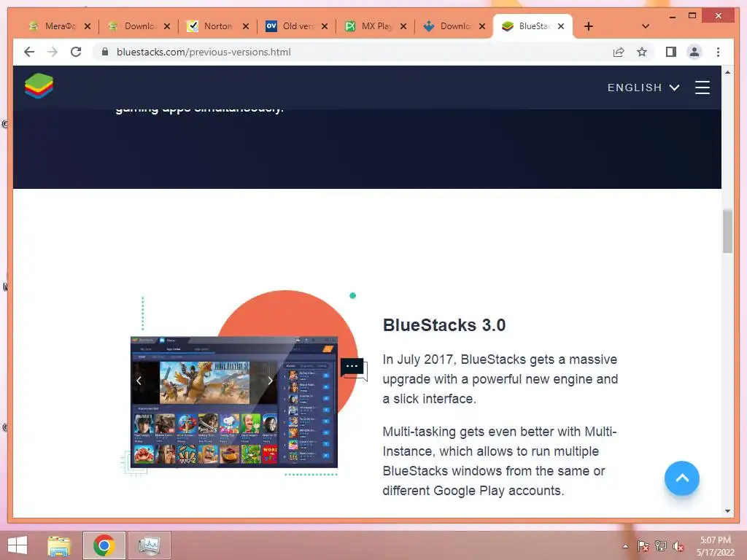Screen dimensions: 747x560
Task: Expand the ENGLISH language dropdown
Action: pos(643,87)
